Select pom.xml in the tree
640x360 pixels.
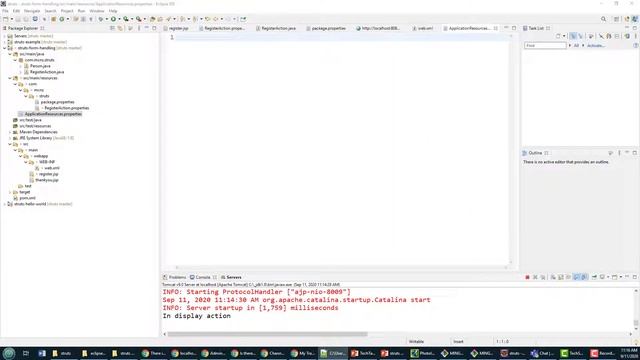(27, 198)
